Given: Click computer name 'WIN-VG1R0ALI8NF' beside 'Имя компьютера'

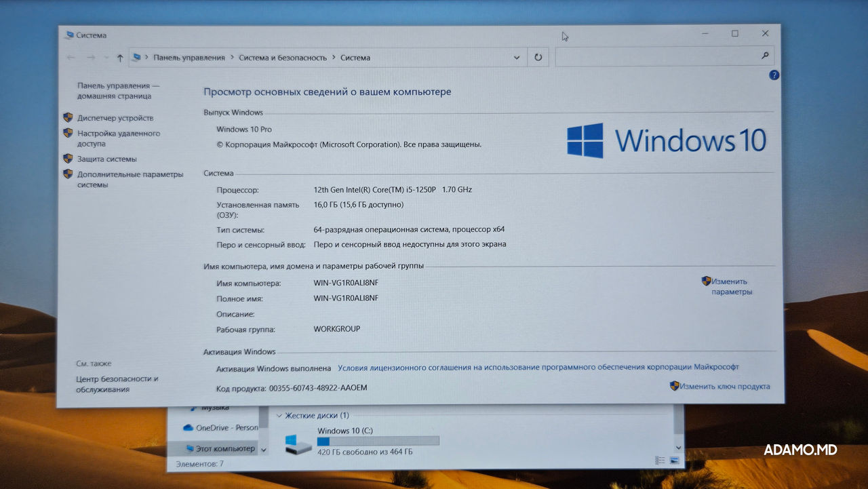Looking at the screenshot, I should tap(346, 283).
